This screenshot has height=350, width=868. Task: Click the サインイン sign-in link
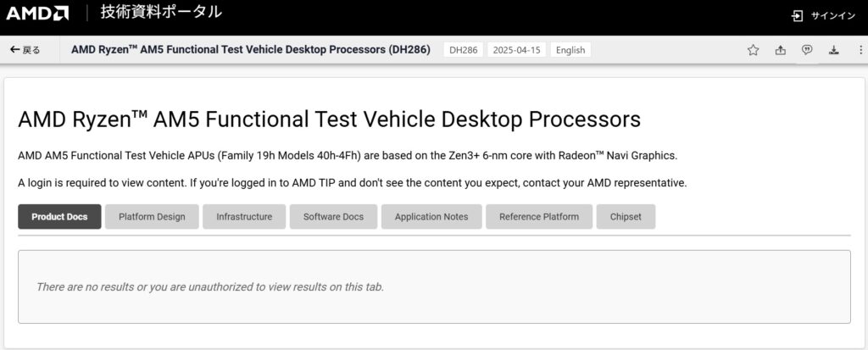[x=834, y=16]
